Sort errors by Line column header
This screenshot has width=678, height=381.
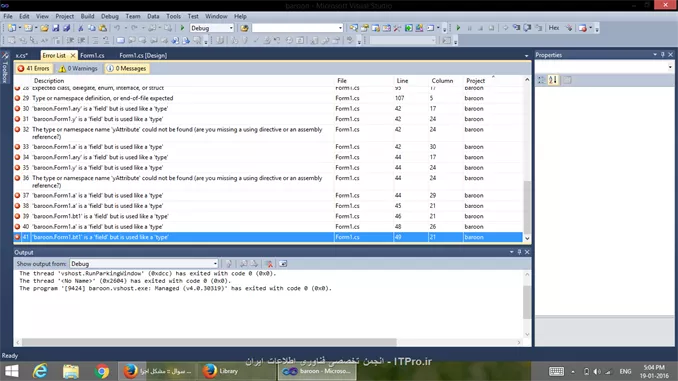[x=411, y=81]
